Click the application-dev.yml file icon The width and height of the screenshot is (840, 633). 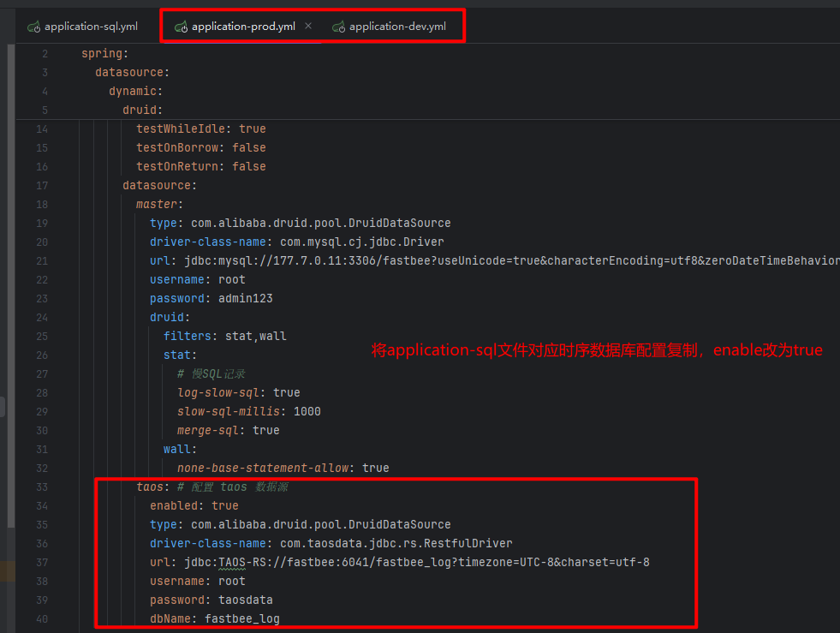tap(338, 27)
